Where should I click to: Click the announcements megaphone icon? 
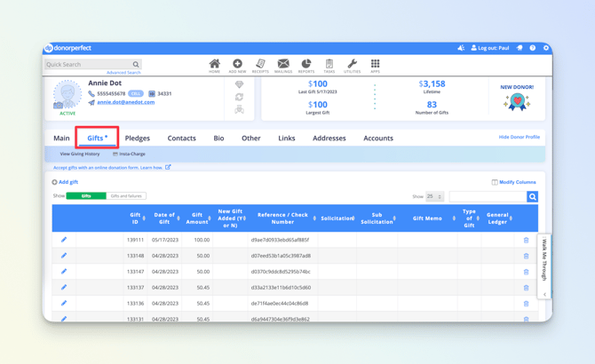461,48
